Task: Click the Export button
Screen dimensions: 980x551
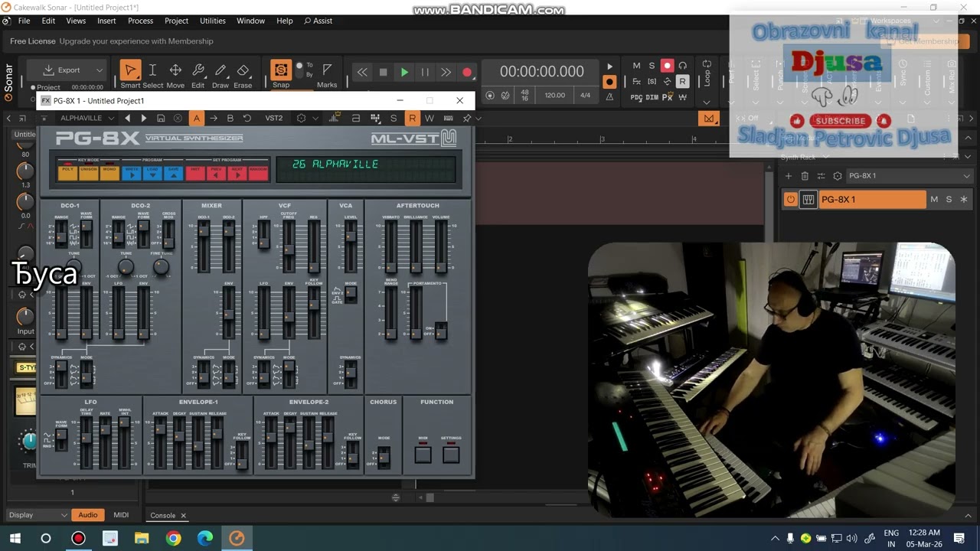Action: (61, 70)
